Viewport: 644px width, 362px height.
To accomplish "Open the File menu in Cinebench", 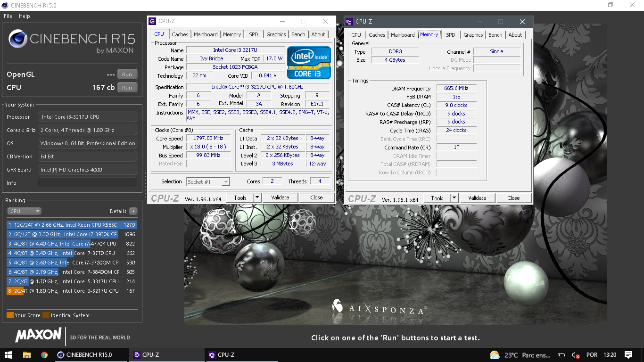I will 8,16.
